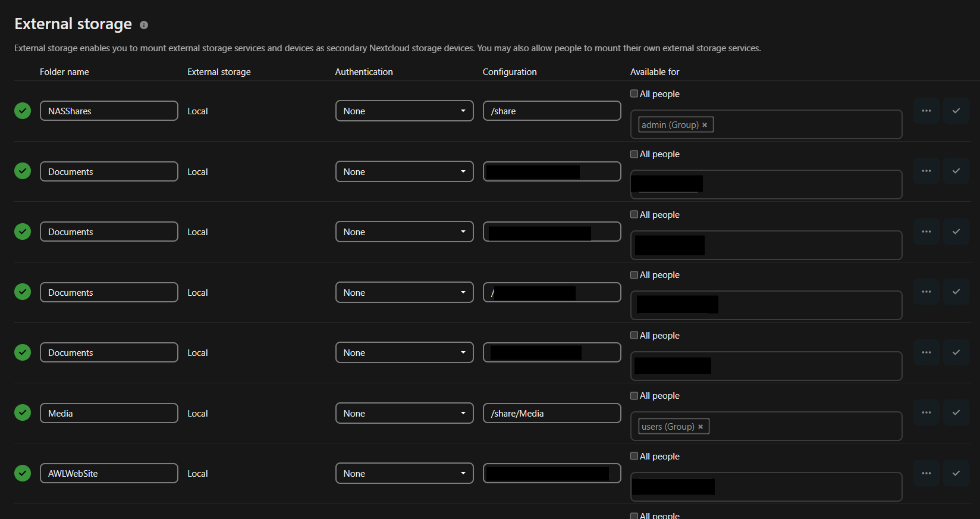The height and width of the screenshot is (519, 980).
Task: Expand Authentication dropdown of third Documents row
Action: (x=404, y=292)
